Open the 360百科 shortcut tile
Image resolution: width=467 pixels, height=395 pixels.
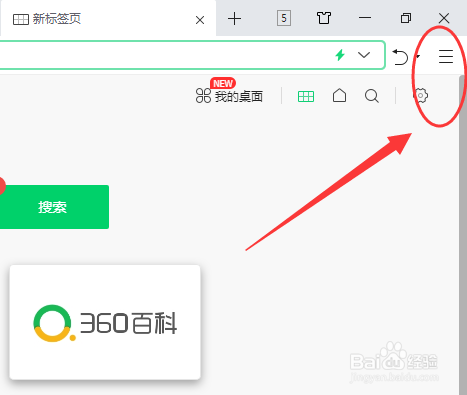(x=105, y=322)
